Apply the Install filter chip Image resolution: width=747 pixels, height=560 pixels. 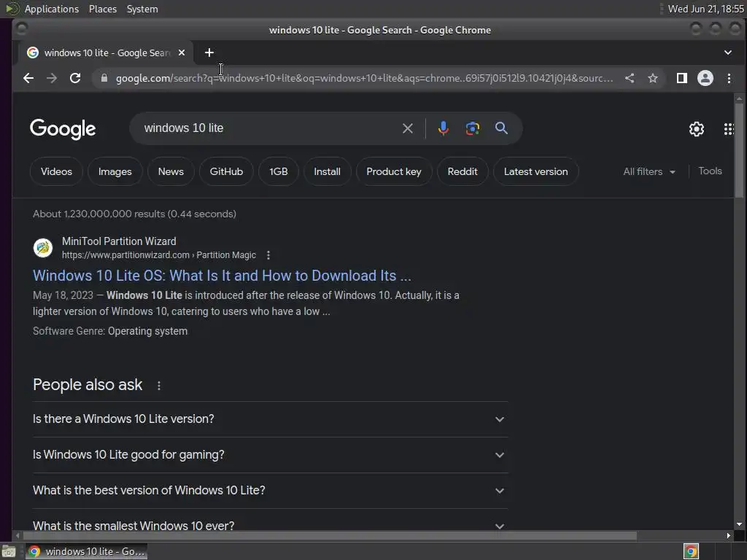coord(327,171)
